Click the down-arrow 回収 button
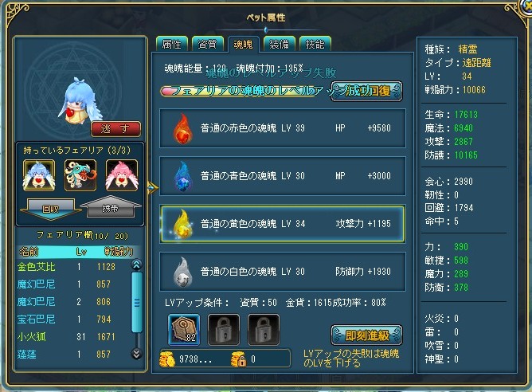Image resolution: width=532 pixels, height=392 pixels. point(50,209)
